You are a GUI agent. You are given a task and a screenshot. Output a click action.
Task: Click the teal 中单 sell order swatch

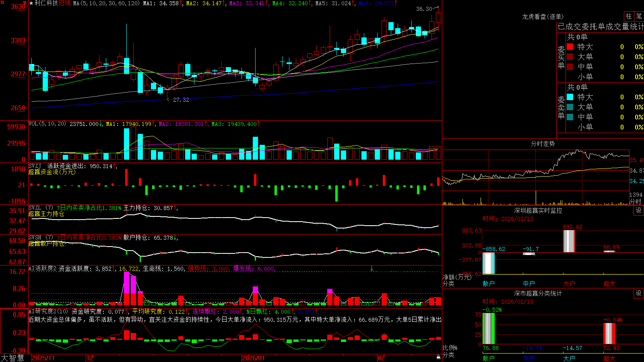click(x=570, y=117)
